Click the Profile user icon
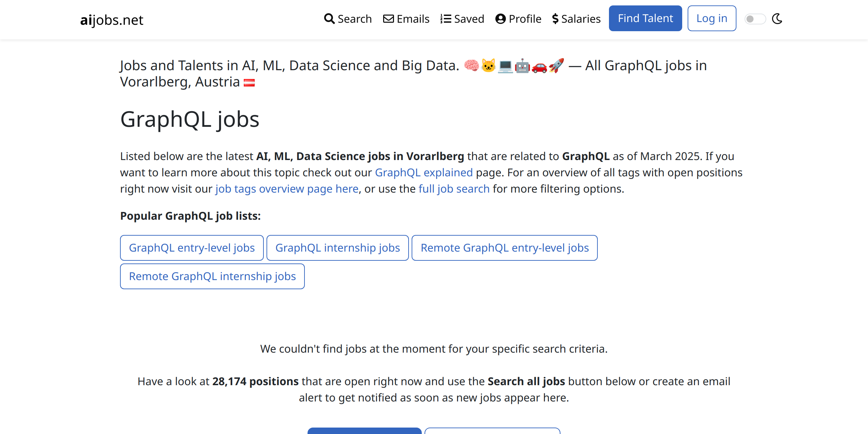This screenshot has height=434, width=868. click(x=500, y=19)
